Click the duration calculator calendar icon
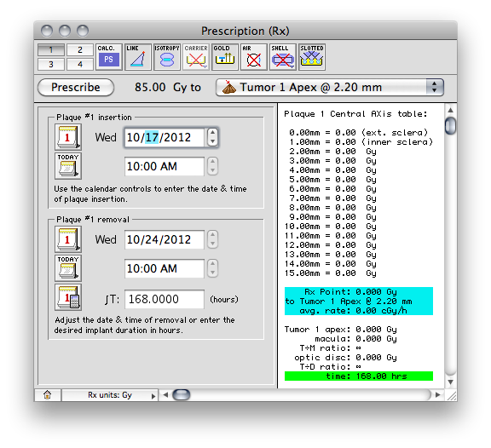491x448 pixels. (68, 297)
